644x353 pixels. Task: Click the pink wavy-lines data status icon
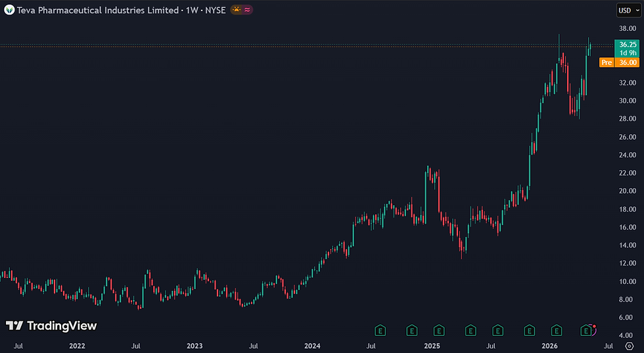point(247,10)
